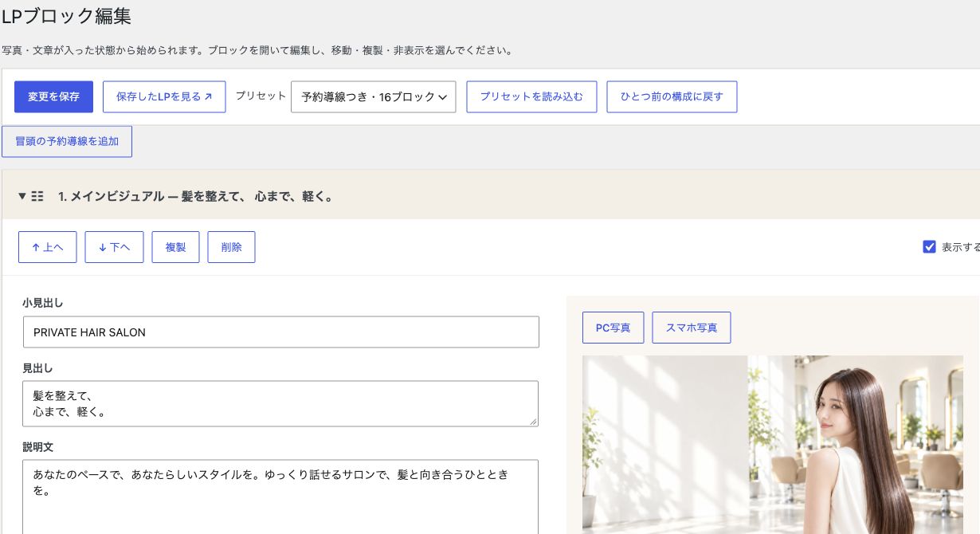Viewport: 980px width, 534px height.
Task: Move block up with ↑上へ
Action: coord(48,247)
